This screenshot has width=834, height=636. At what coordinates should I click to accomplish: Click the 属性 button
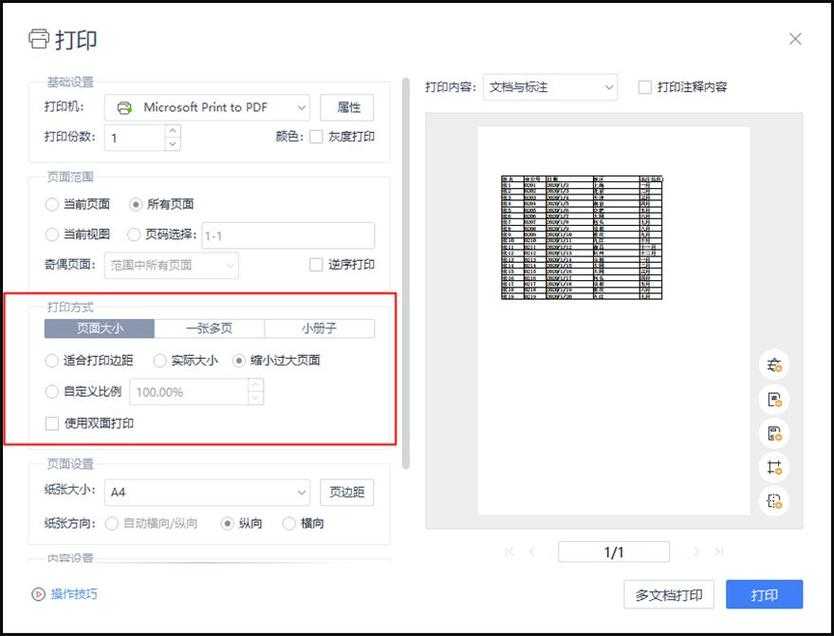click(x=346, y=107)
